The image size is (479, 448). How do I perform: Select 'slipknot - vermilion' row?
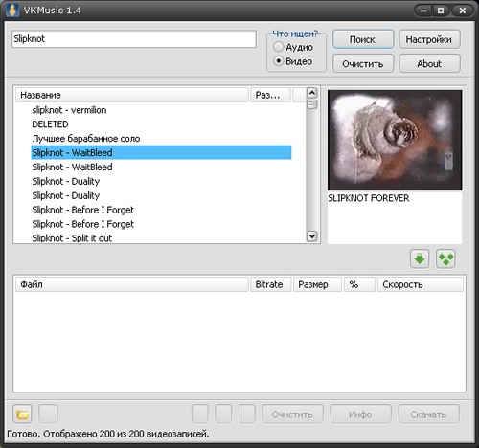[x=161, y=110]
